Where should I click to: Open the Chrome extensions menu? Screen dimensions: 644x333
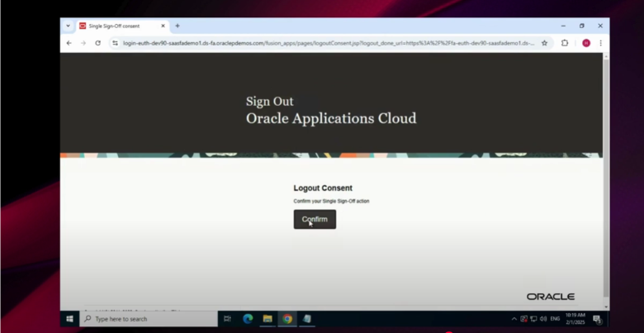pyautogui.click(x=565, y=43)
